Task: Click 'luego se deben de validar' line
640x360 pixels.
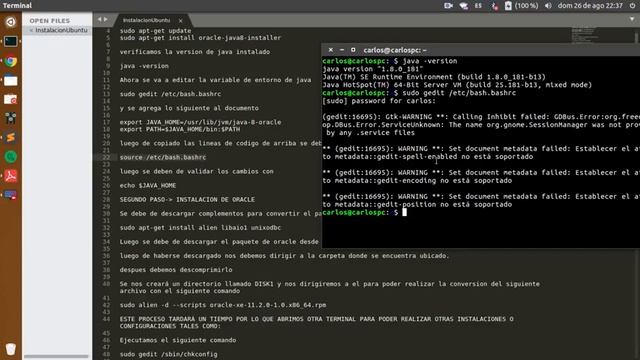Action: point(196,171)
